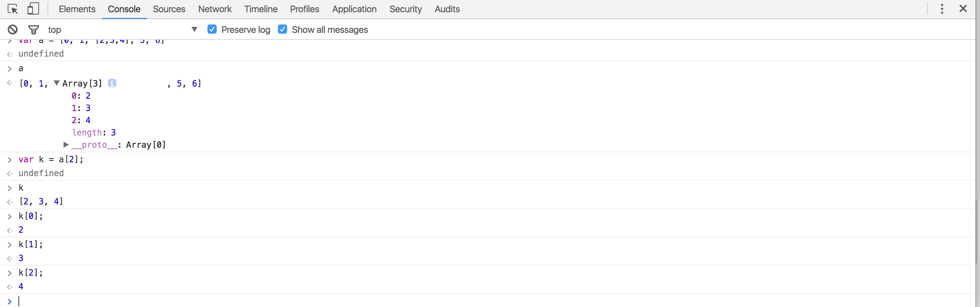Open the Network tab

click(215, 9)
